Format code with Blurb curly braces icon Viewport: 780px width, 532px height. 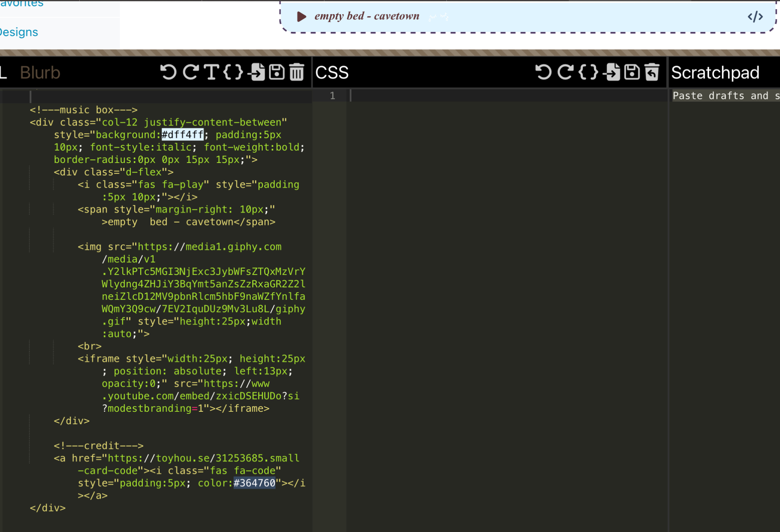233,72
